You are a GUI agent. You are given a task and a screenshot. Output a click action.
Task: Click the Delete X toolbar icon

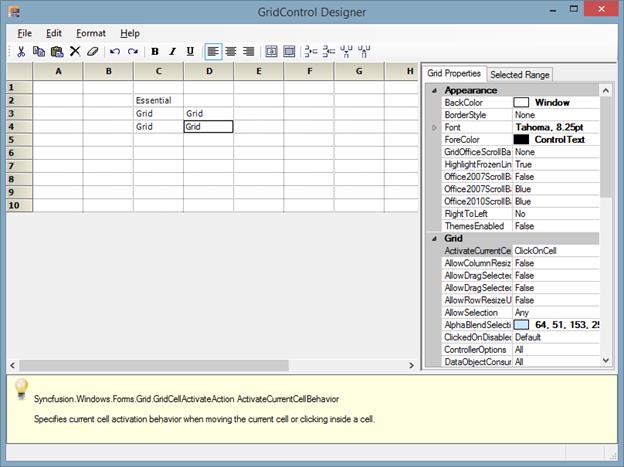pyautogui.click(x=75, y=51)
